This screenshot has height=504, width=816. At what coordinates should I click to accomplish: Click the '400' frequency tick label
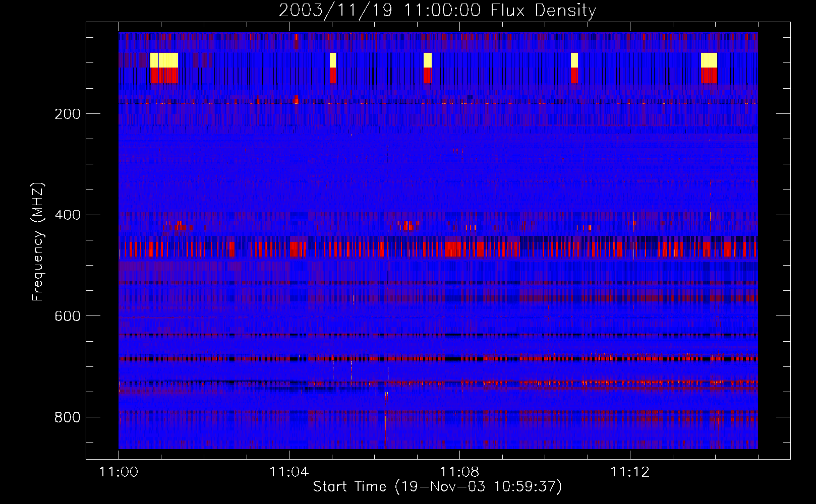(68, 215)
